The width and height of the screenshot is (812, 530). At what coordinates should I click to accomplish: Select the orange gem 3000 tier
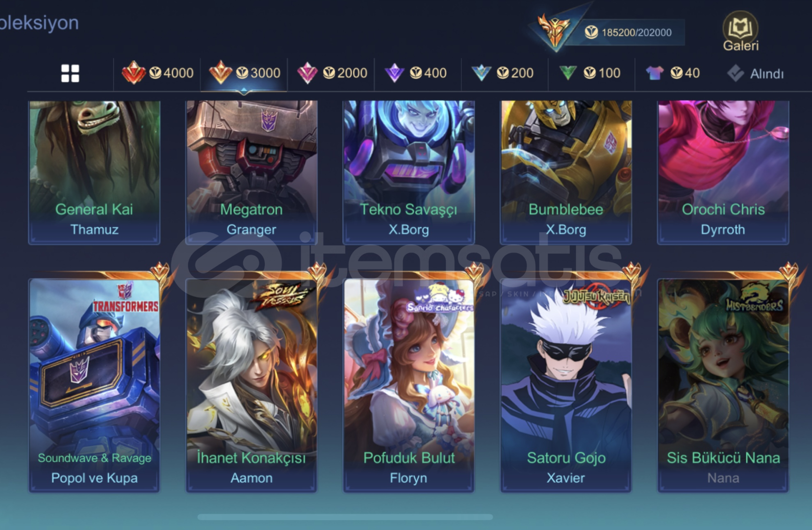click(x=244, y=73)
